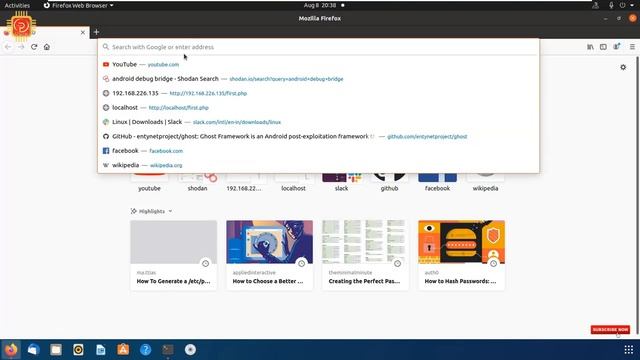The width and height of the screenshot is (640, 360).
Task: Open 'Creating the Perfect Pas...' highlight card
Action: click(x=365, y=256)
